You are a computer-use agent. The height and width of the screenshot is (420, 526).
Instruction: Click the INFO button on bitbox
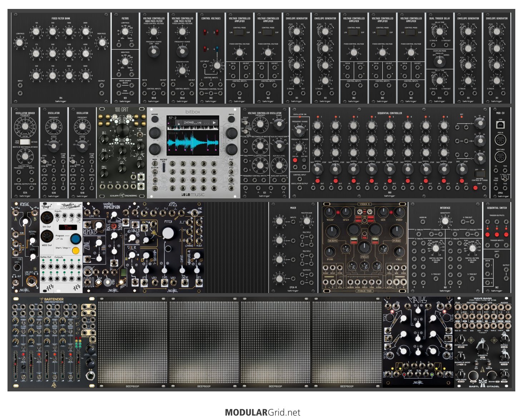coord(232,120)
